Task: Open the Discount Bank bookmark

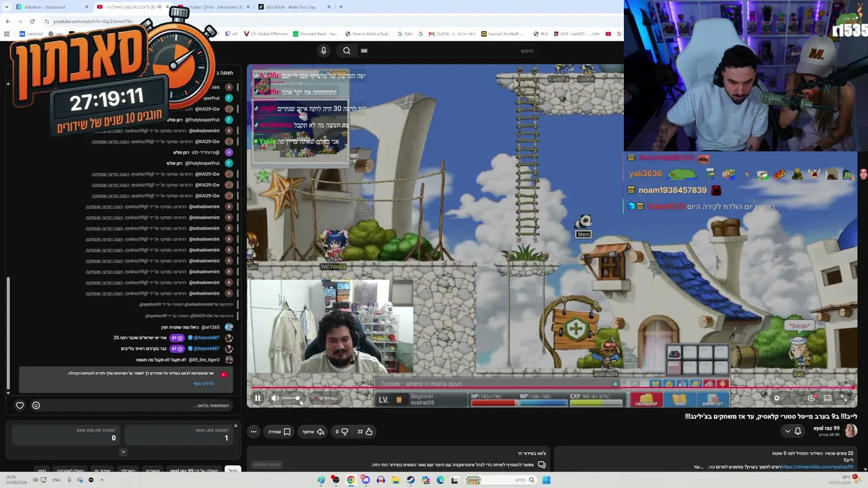Action: [315, 34]
